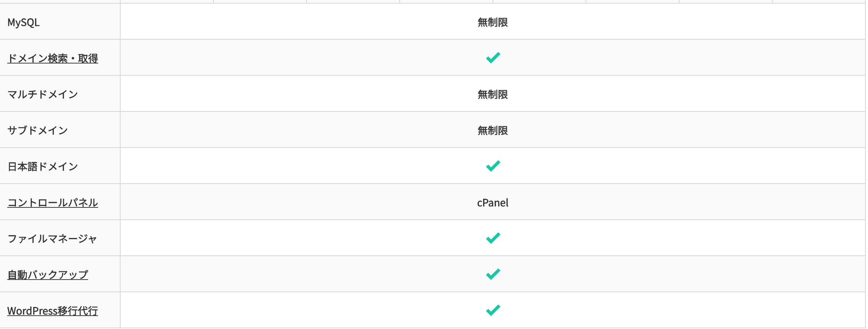Viewport: 868px width, 329px height.
Task: Click the 自動バックアップ row checkmark
Action: (x=493, y=274)
